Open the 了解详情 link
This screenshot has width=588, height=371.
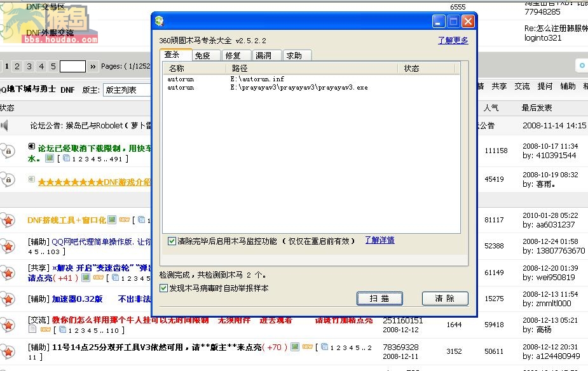(380, 240)
